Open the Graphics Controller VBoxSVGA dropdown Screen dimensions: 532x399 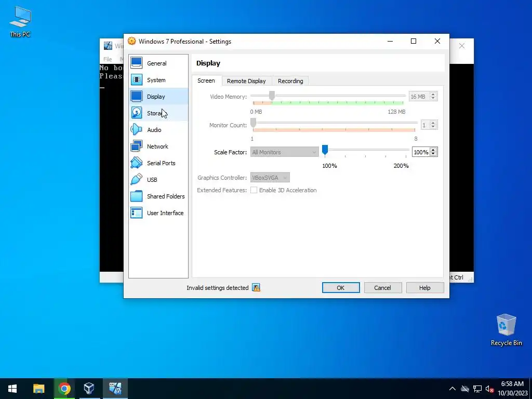coord(270,178)
